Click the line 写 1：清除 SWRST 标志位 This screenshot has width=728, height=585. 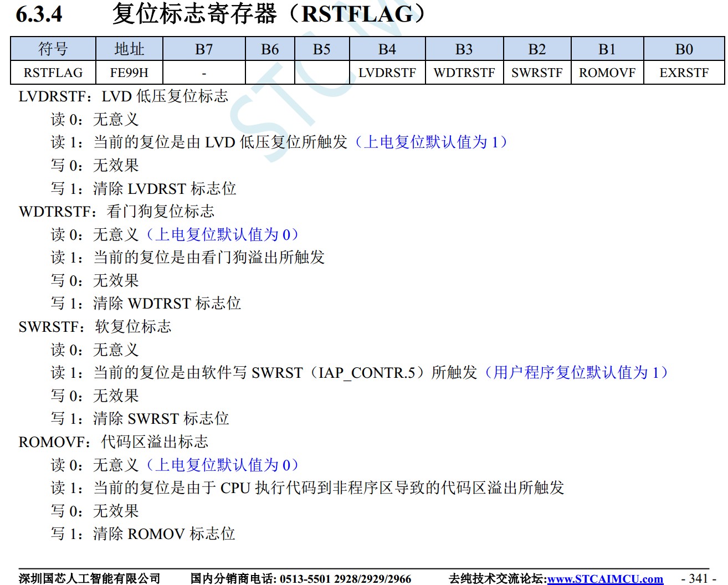140,419
